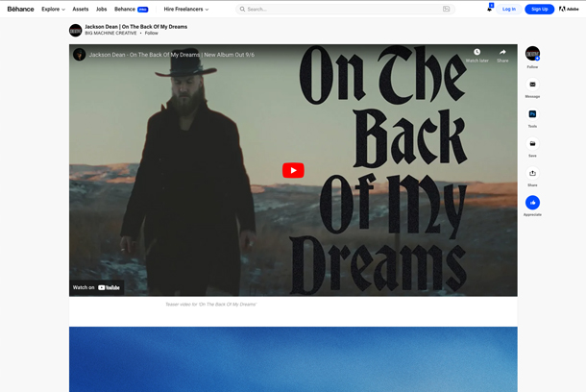Click blue gradient project image

point(293,359)
